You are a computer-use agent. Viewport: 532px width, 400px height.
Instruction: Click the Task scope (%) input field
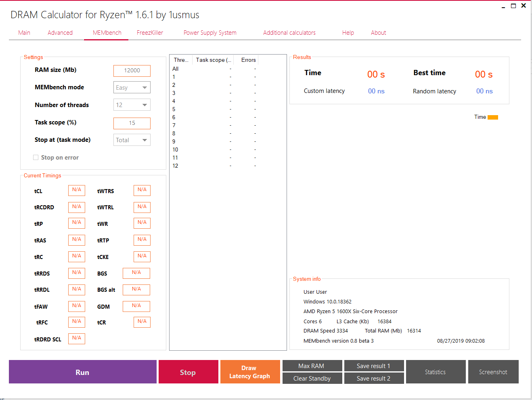(x=132, y=123)
